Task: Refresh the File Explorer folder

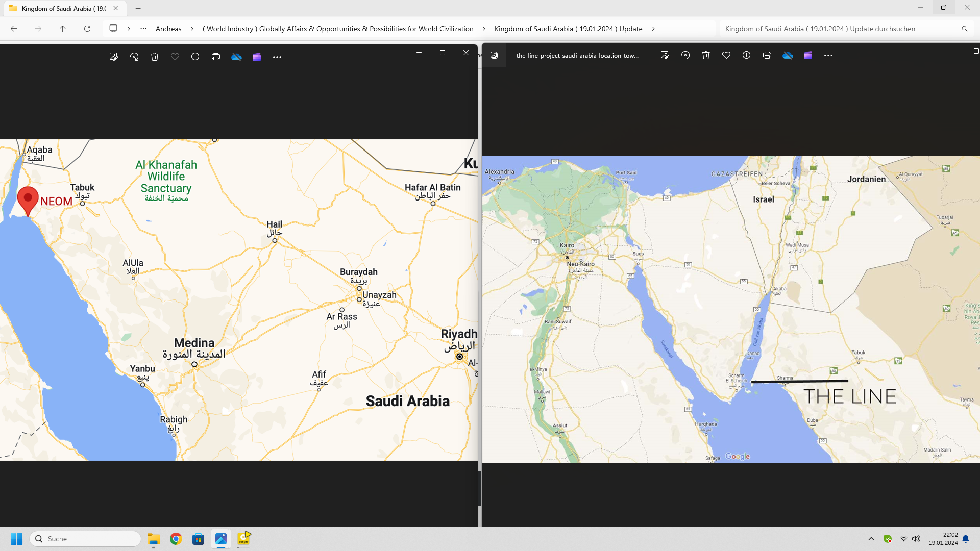Action: 87,29
